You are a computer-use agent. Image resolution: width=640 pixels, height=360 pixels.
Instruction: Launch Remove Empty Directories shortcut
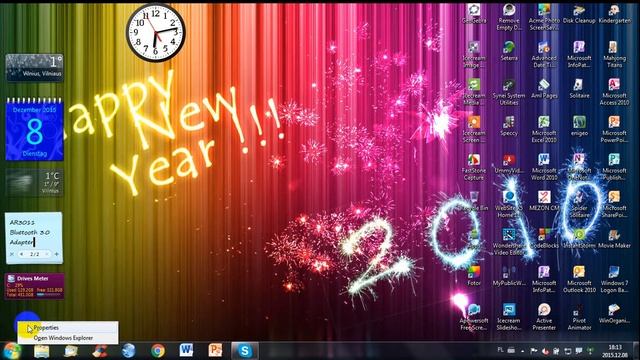[509, 17]
